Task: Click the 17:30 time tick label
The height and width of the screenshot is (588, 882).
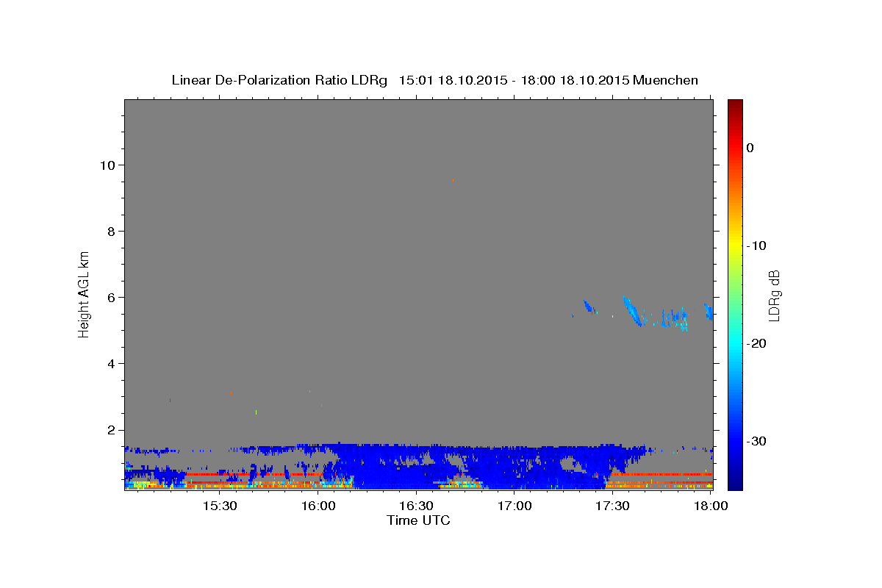Action: (612, 506)
